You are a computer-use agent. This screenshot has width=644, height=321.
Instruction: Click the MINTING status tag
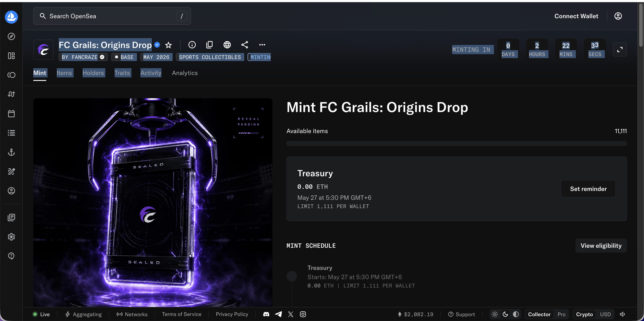(259, 57)
